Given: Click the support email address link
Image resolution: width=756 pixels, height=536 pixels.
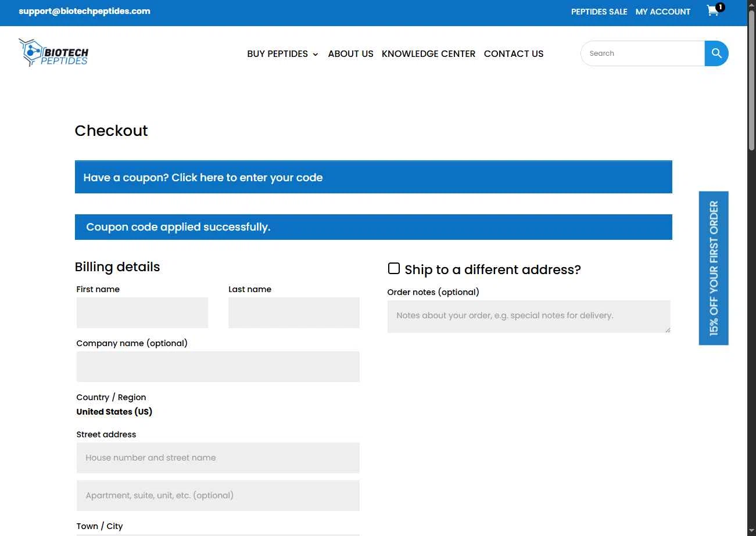Looking at the screenshot, I should [84, 11].
